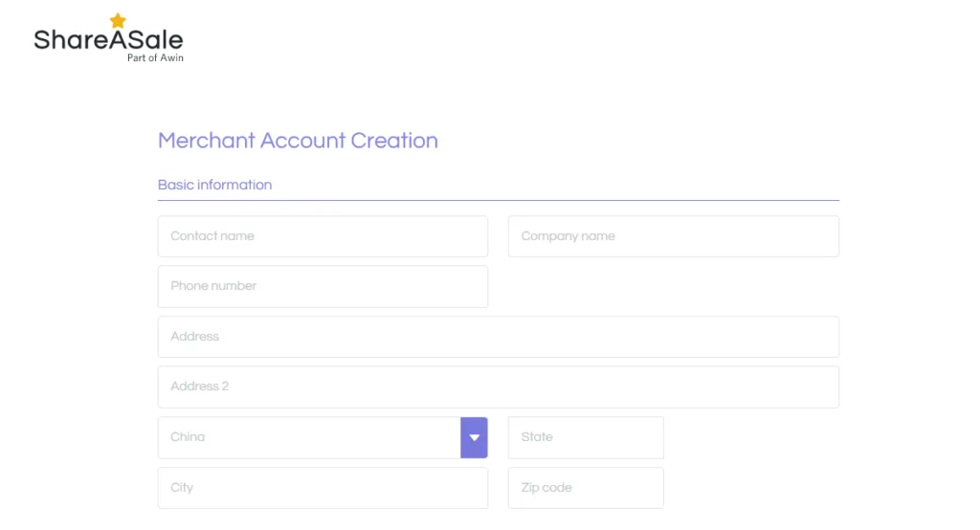Click into the Phone number field

point(323,286)
